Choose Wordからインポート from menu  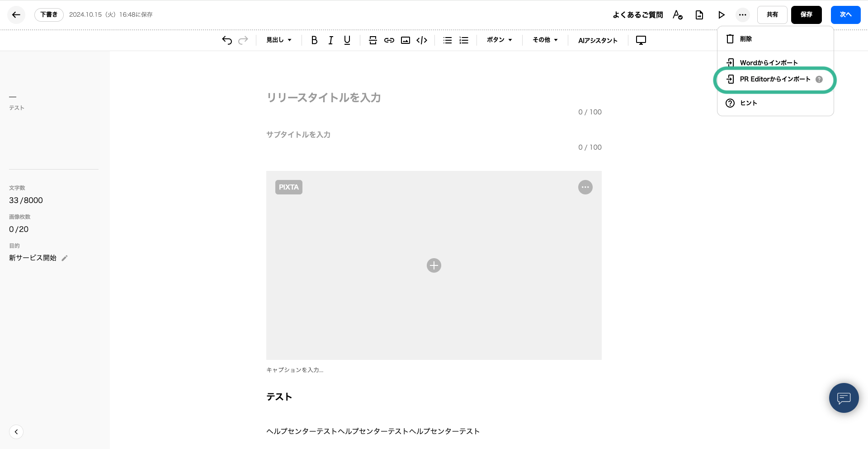[x=769, y=62]
